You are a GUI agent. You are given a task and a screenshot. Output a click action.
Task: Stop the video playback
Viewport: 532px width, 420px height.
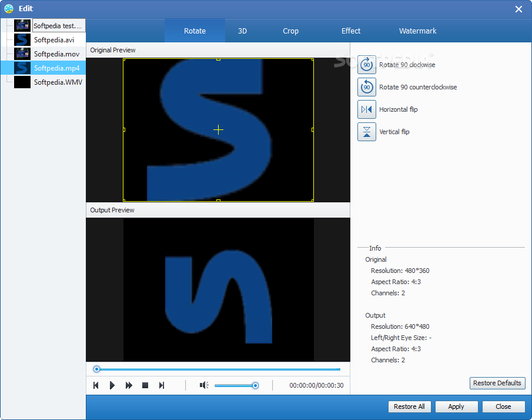[x=145, y=385]
